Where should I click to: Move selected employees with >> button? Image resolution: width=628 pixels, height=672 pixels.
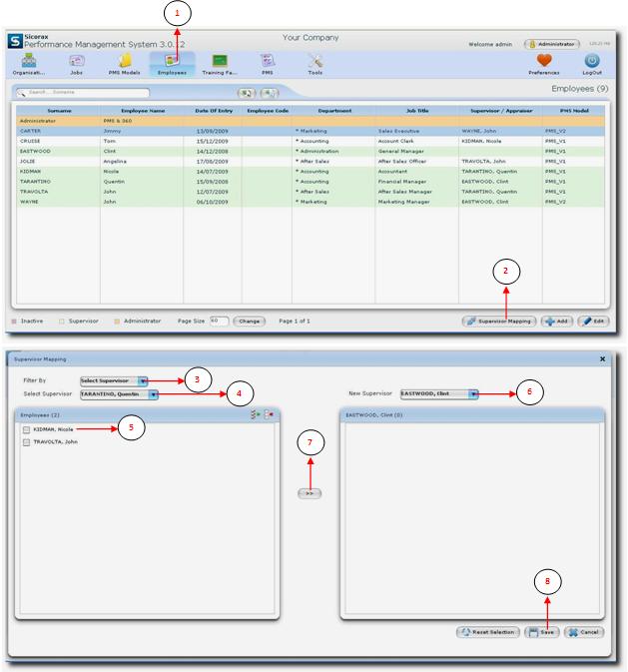(310, 493)
